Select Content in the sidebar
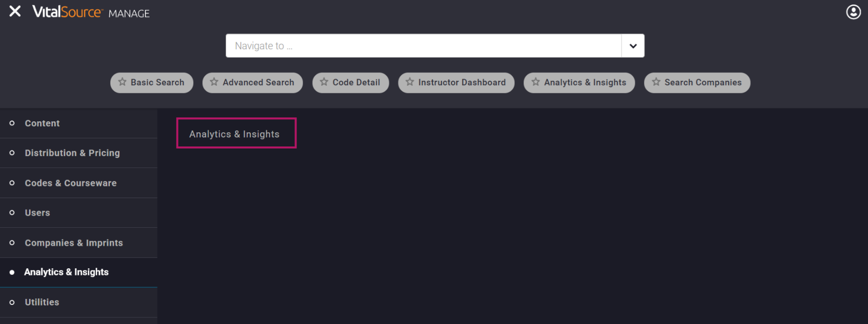Screen dimensions: 868x324 click(42, 123)
